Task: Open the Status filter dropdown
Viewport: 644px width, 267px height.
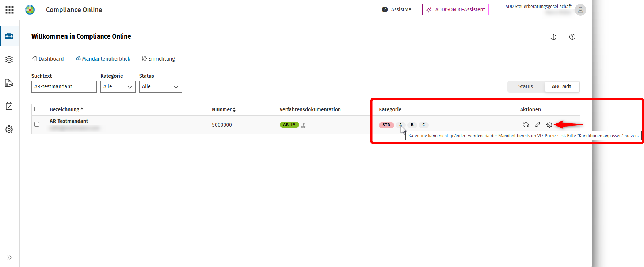Action: point(160,87)
